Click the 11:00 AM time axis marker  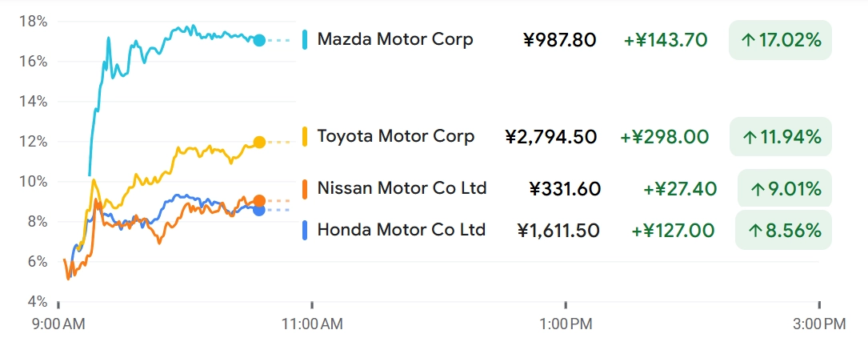(312, 324)
